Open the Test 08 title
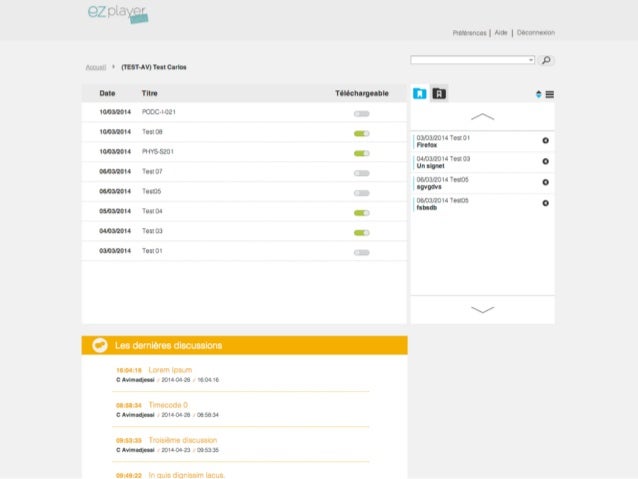The height and width of the screenshot is (479, 638). [x=152, y=132]
